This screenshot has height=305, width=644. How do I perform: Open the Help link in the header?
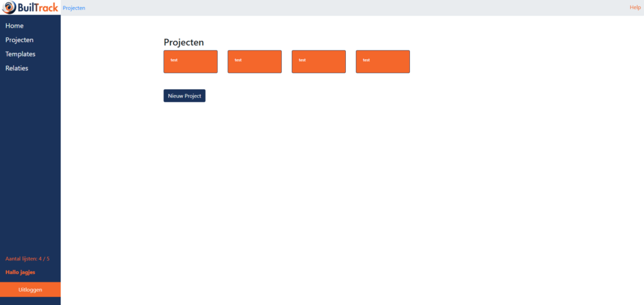[635, 8]
